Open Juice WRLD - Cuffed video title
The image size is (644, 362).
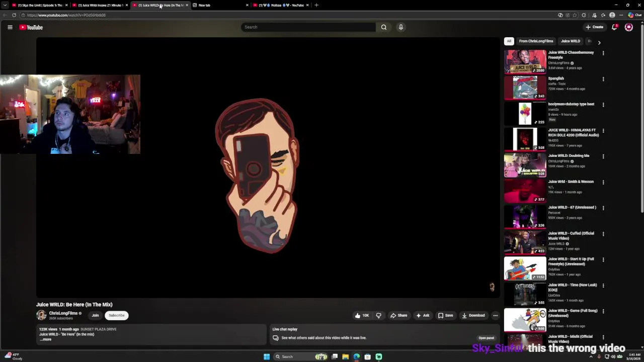click(571, 236)
